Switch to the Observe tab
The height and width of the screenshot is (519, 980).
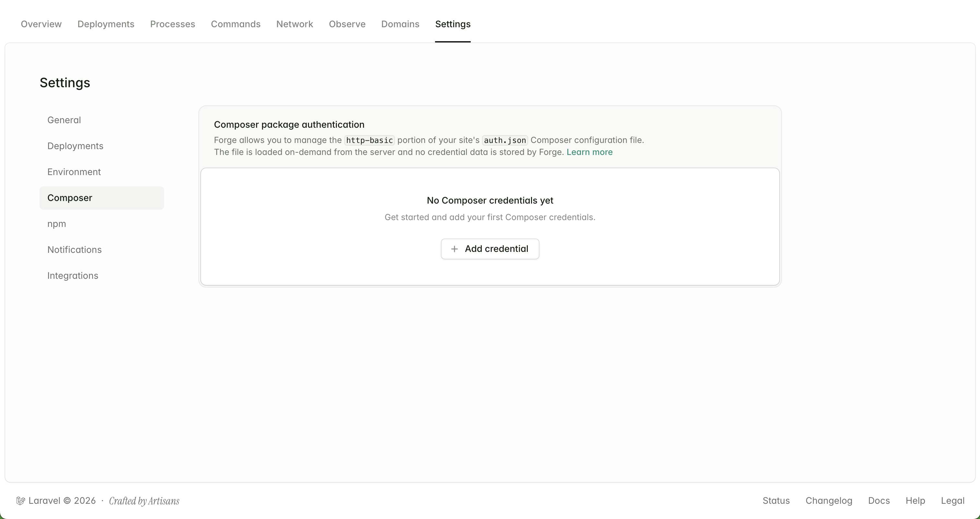[x=347, y=24]
